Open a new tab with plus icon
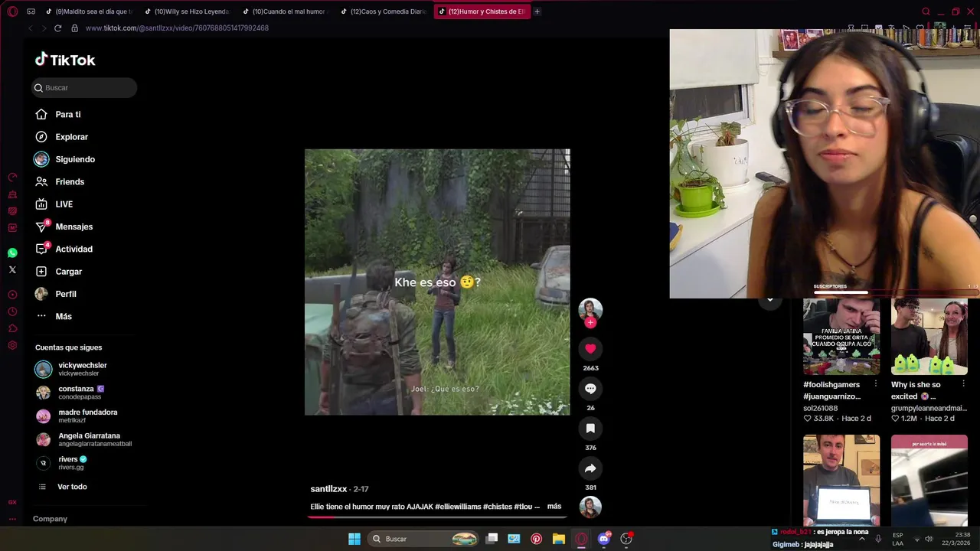Image resolution: width=980 pixels, height=551 pixels. click(x=537, y=11)
